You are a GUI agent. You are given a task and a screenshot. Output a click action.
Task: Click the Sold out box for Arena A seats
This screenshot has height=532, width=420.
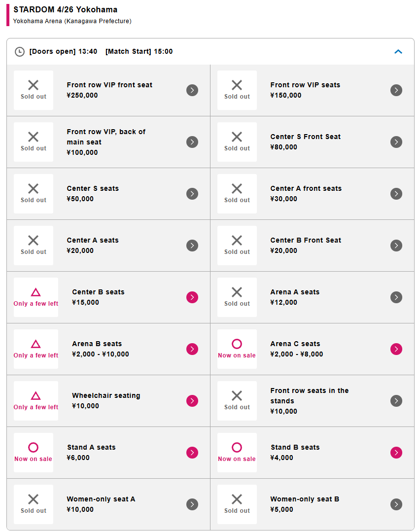click(237, 297)
